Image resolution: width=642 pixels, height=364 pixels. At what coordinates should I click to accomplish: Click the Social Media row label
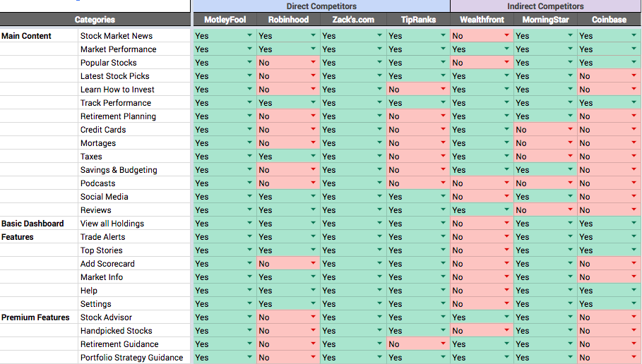point(104,196)
